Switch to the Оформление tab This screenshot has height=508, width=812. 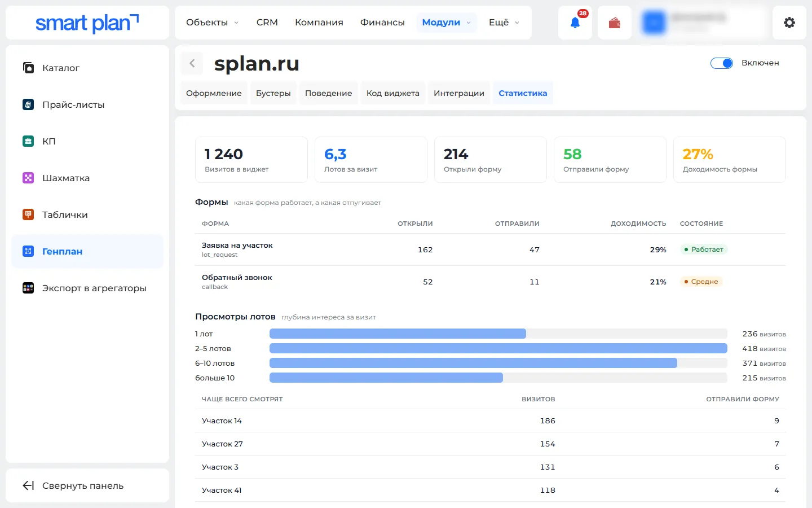pos(214,93)
